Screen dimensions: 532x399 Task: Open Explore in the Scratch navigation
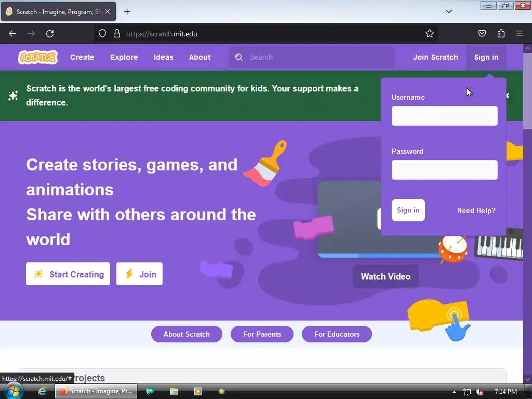pos(124,57)
